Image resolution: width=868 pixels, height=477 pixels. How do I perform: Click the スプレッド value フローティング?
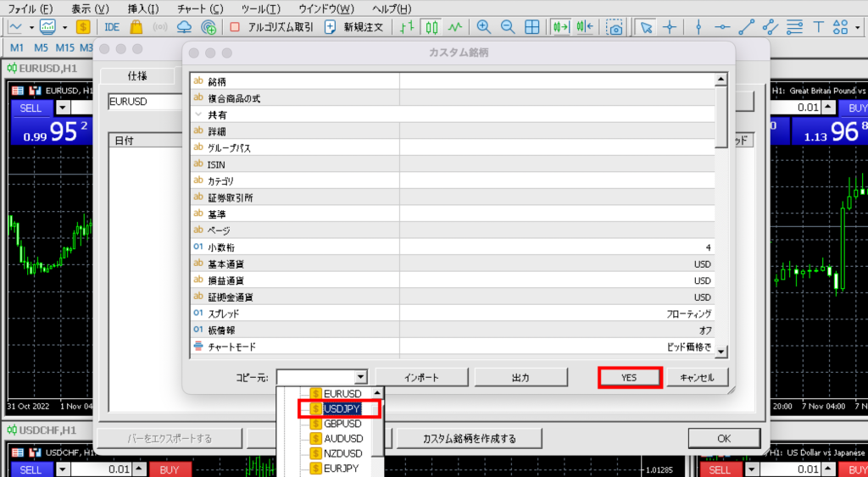pos(556,313)
